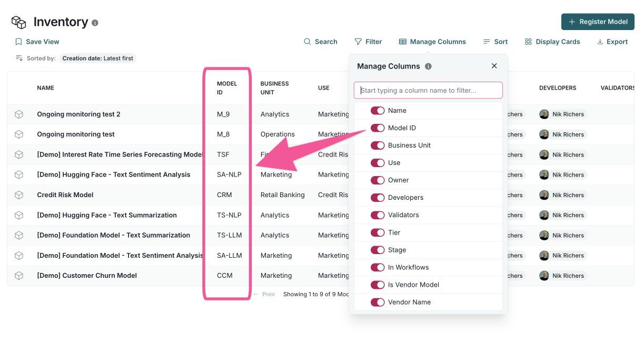Disable the Model ID column toggle

click(377, 128)
